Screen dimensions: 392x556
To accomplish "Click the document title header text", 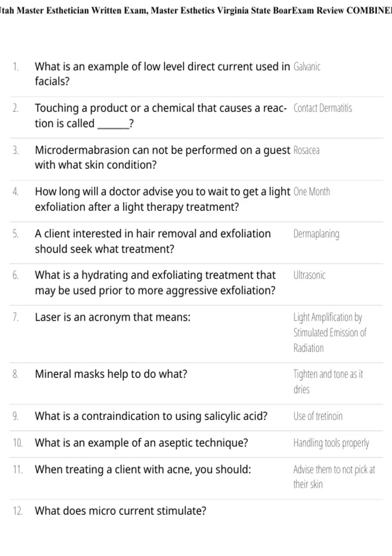I will [x=196, y=10].
